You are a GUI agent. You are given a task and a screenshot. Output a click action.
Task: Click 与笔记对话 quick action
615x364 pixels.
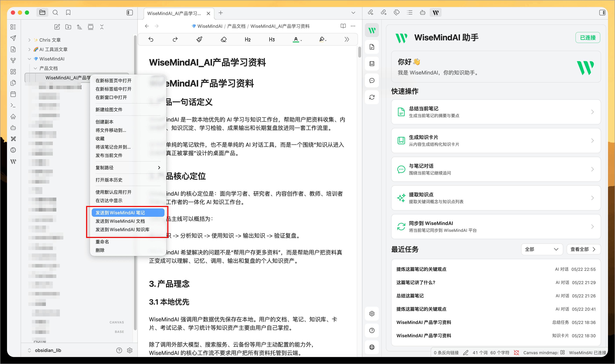coord(496,169)
